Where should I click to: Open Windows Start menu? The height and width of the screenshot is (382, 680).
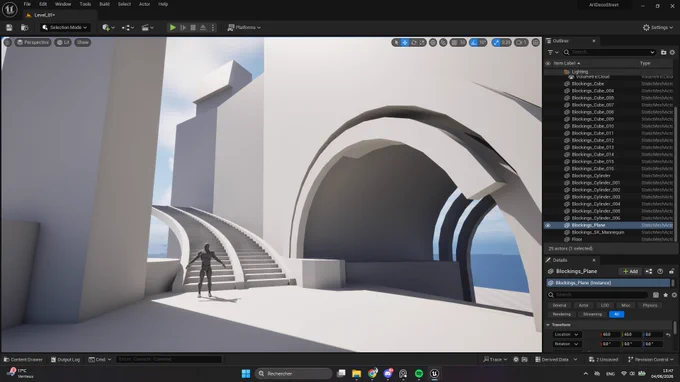(x=245, y=374)
